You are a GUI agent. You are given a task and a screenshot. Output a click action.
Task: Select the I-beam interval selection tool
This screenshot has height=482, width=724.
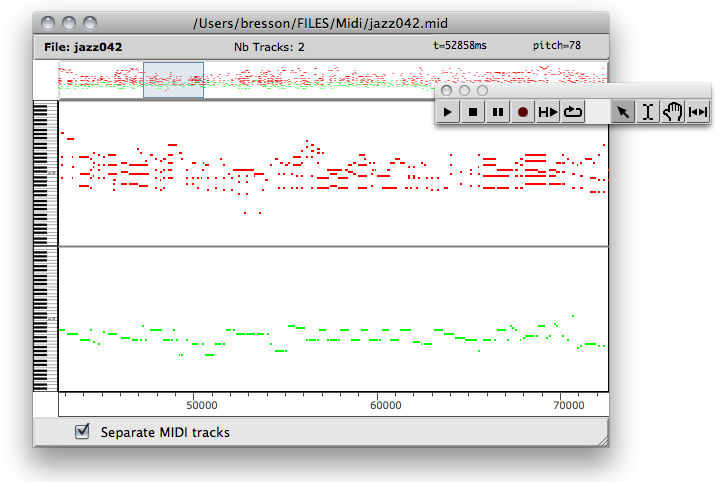coord(648,112)
